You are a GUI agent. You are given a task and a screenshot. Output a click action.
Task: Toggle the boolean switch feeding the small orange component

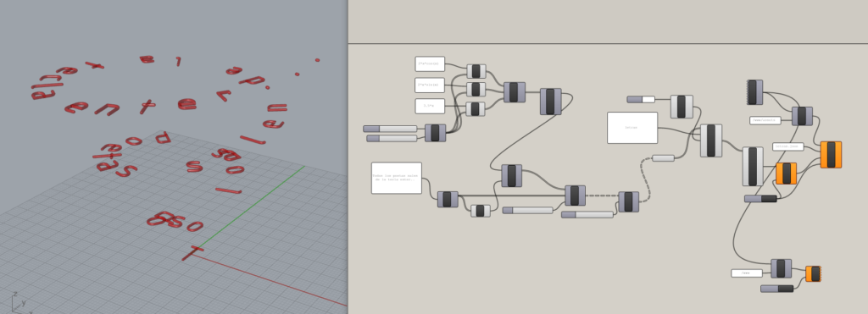777,289
